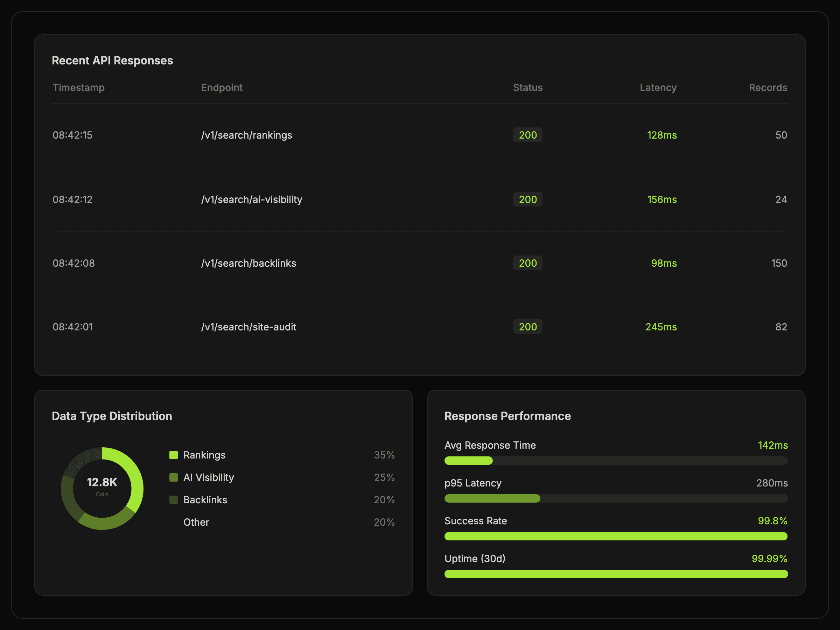Click the p95 Latency progress bar
The width and height of the screenshot is (840, 630).
click(616, 499)
